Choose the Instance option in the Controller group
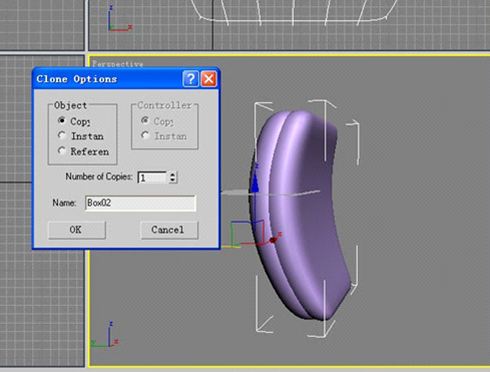Viewport: 490px width, 372px height. 145,135
